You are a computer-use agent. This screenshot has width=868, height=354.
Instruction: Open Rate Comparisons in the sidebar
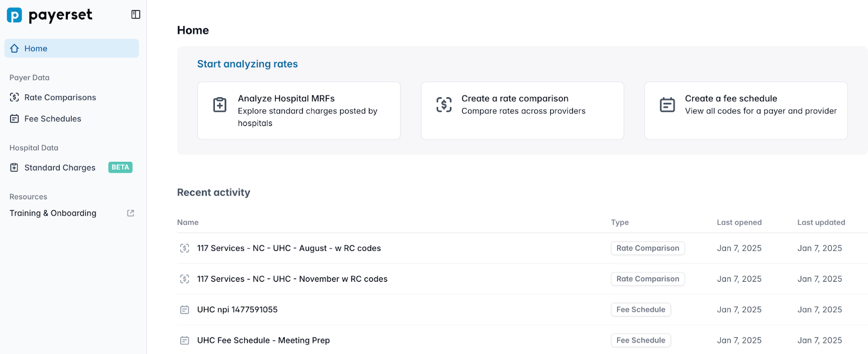click(x=60, y=97)
